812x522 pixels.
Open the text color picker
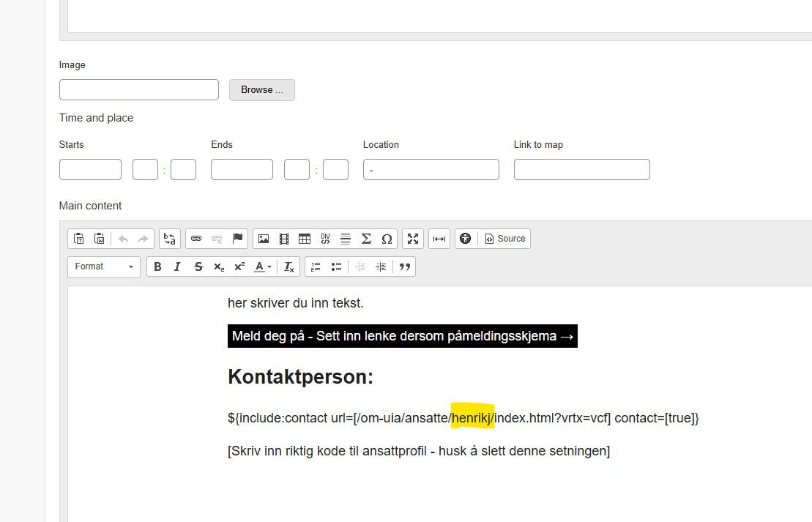click(263, 266)
